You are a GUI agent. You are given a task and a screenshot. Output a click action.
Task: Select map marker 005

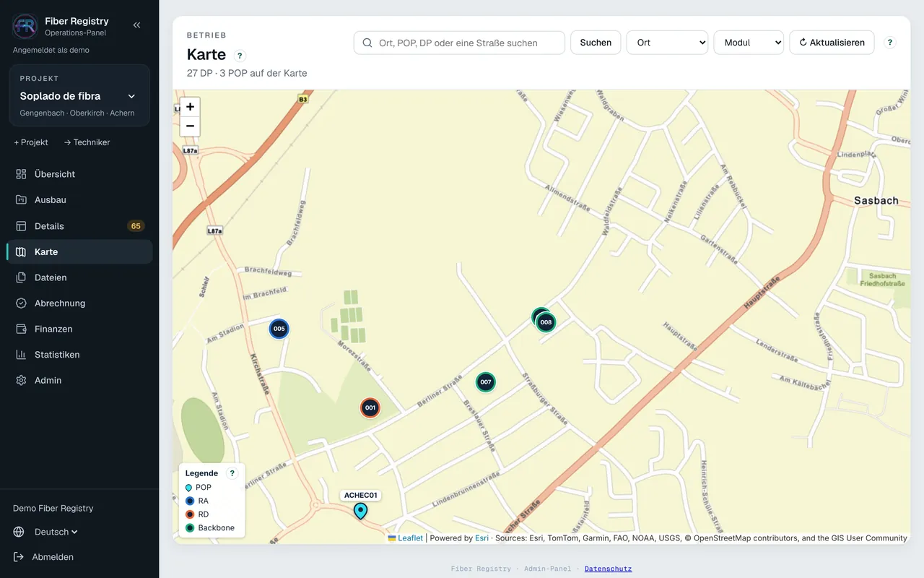(x=279, y=329)
